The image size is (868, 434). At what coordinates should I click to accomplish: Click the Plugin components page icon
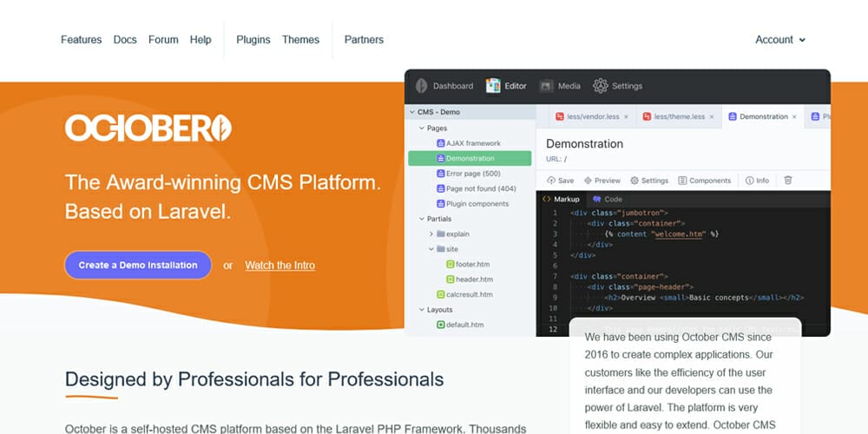point(441,204)
